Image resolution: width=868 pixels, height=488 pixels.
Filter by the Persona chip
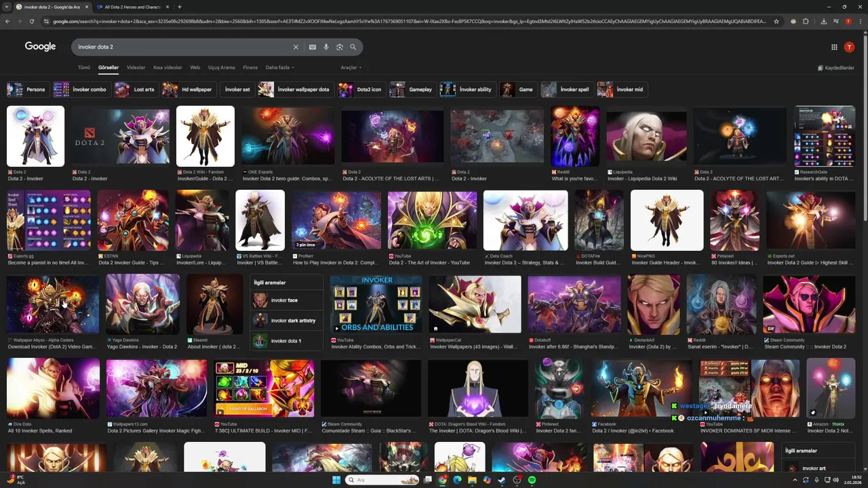[x=27, y=89]
